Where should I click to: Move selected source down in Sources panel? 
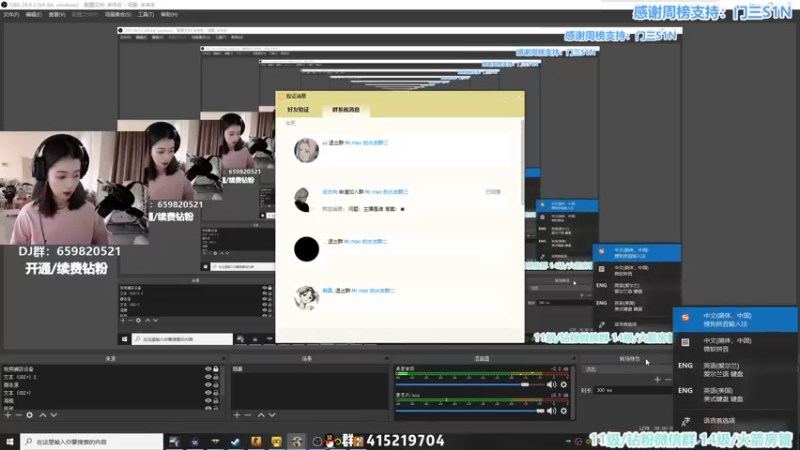tap(54, 415)
